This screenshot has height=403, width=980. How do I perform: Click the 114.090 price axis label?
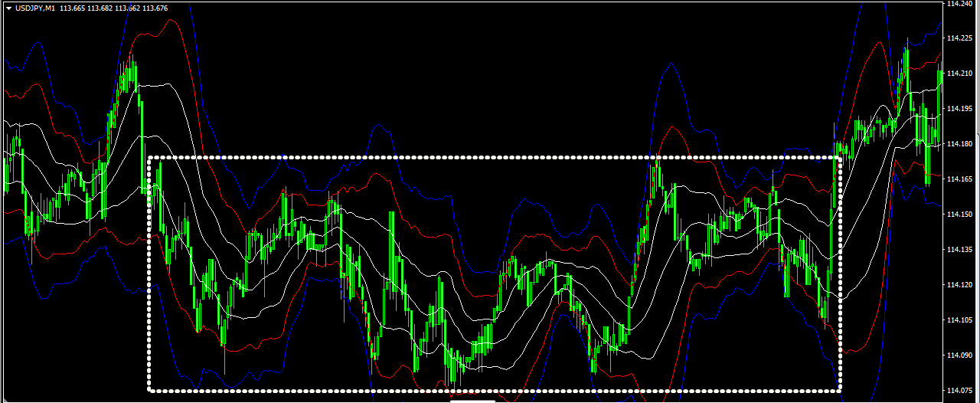point(959,355)
